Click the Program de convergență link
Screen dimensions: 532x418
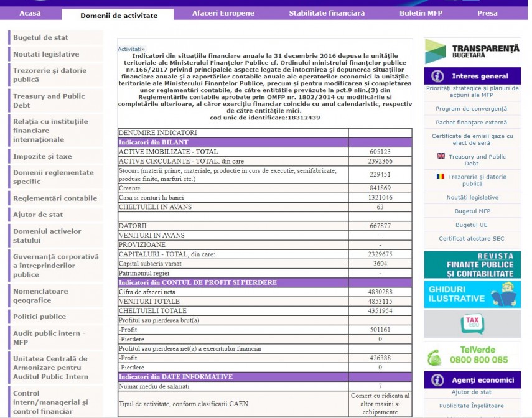click(472, 108)
